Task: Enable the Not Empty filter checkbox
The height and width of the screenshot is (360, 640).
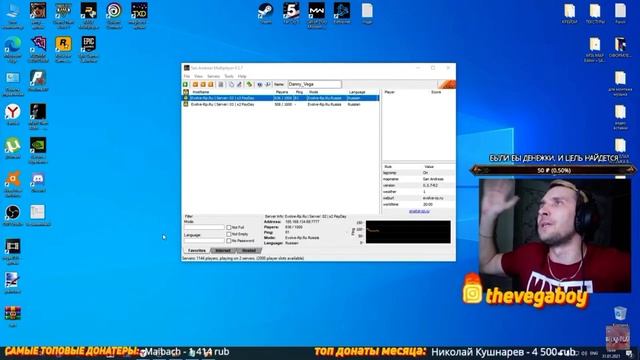Action: [x=229, y=234]
